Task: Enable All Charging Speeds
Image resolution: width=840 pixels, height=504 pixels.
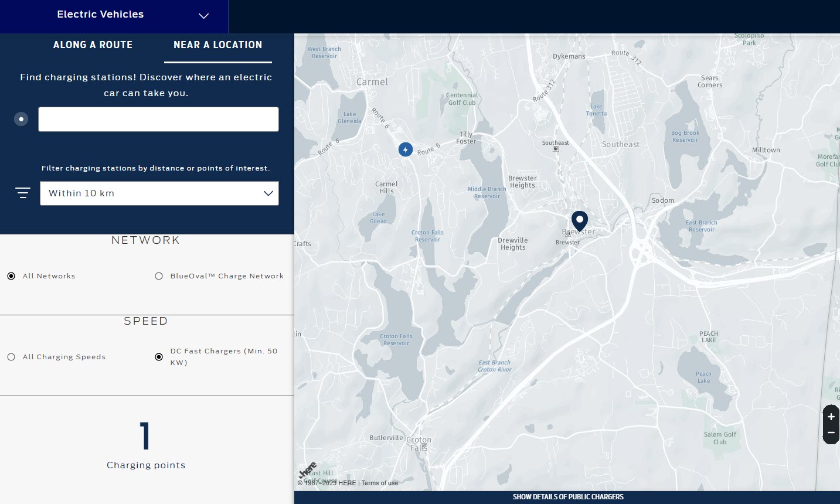Action: coord(11,356)
